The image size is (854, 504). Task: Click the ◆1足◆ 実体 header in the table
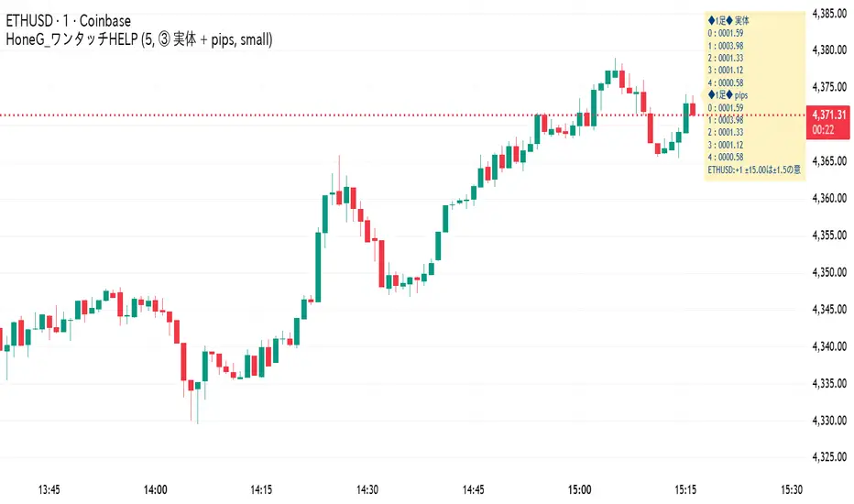coord(730,19)
